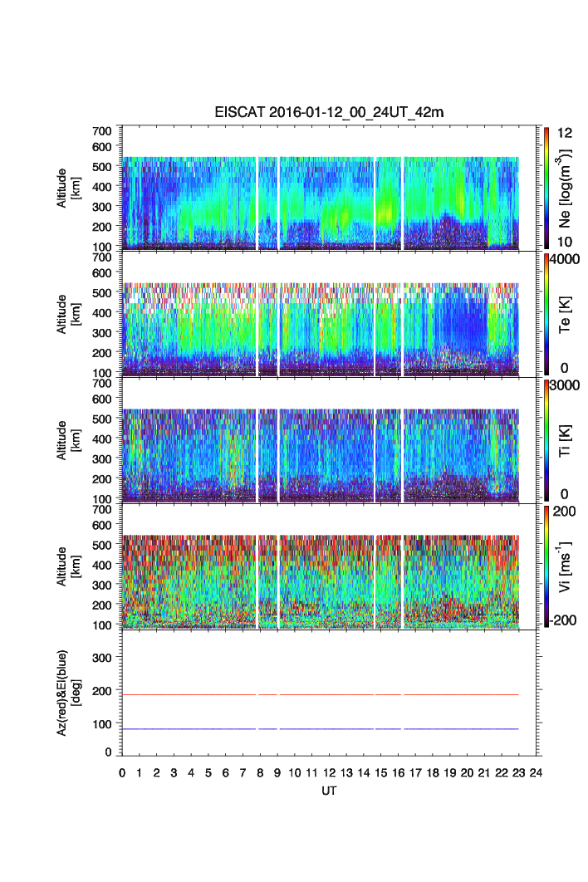Viewport: 588px width, 882px height.
Task: Click the Te color bar minimum 0
Action: pyautogui.click(x=565, y=368)
